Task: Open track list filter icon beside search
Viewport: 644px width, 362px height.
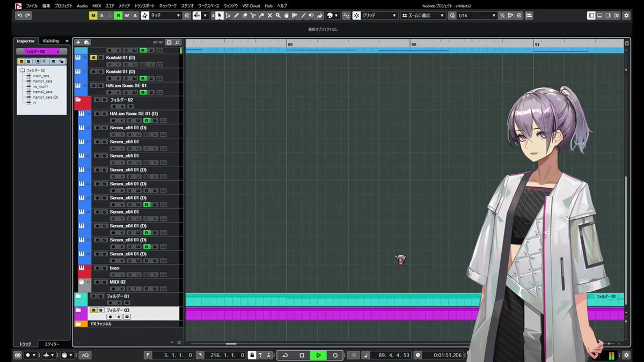Action: tap(169, 42)
